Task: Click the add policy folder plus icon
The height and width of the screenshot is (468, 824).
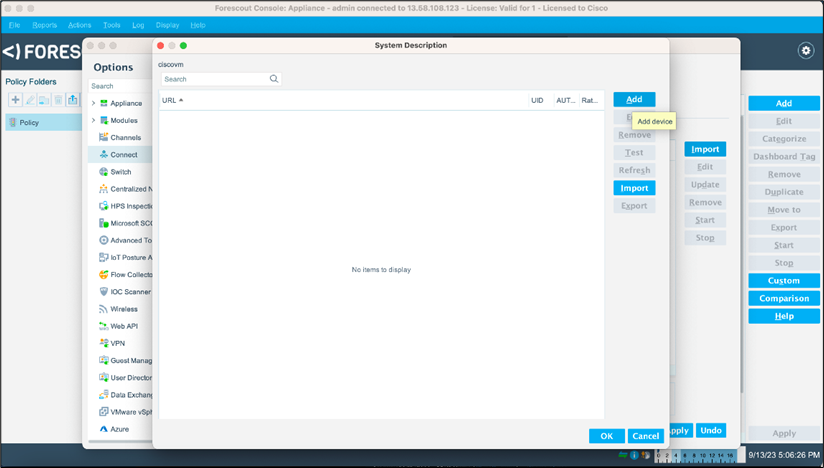Action: [x=15, y=100]
